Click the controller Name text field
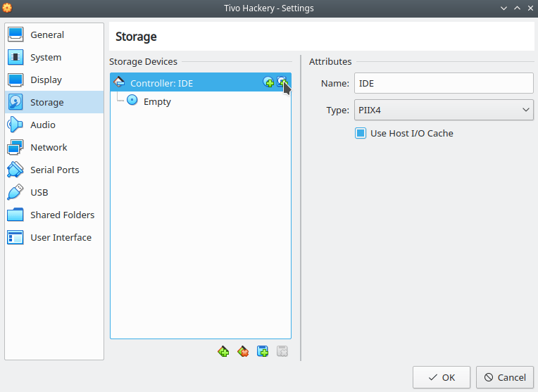 pos(444,83)
